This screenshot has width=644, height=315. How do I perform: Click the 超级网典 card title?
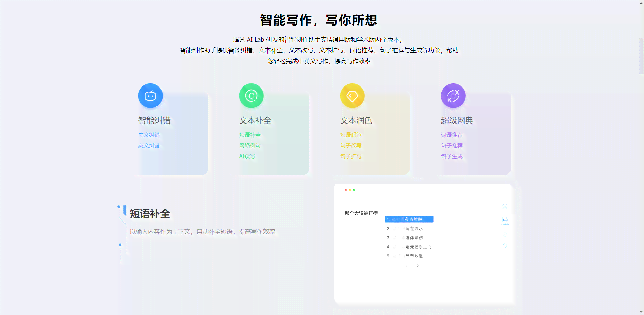457,120
